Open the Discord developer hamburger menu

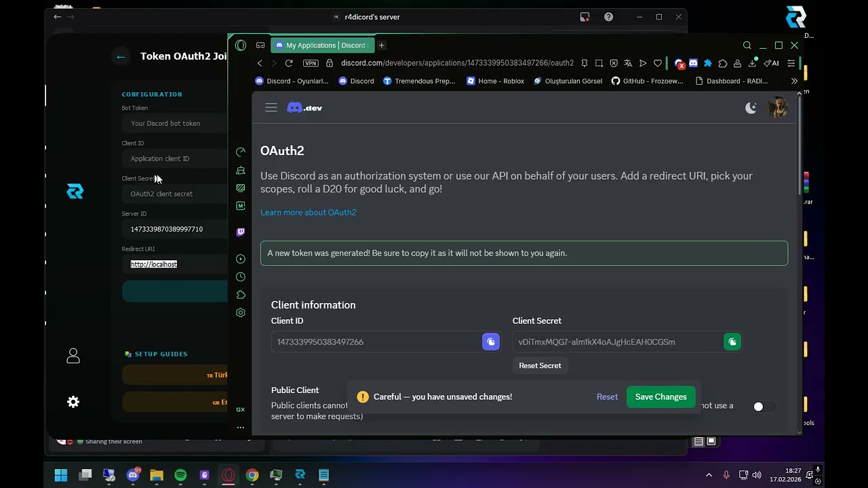pos(271,107)
